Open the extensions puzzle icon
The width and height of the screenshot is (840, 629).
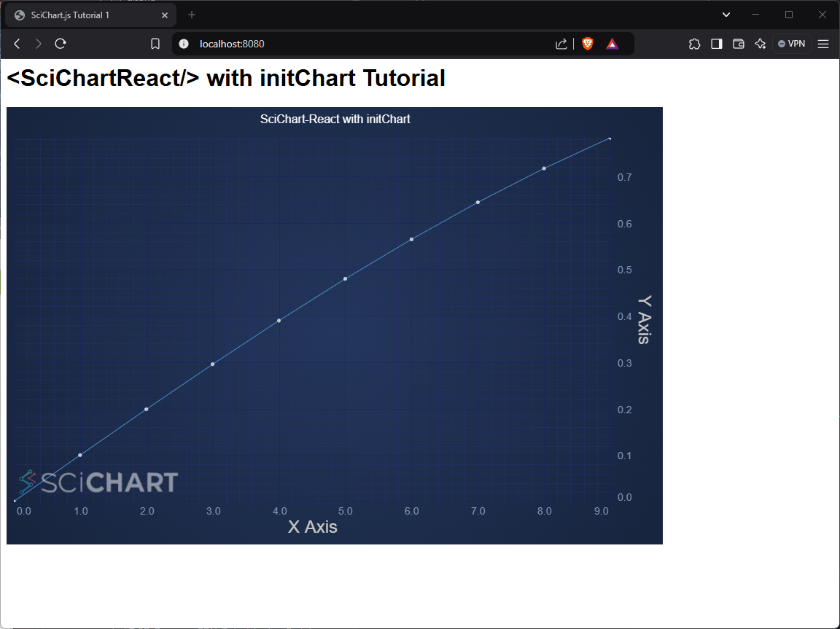pos(694,44)
